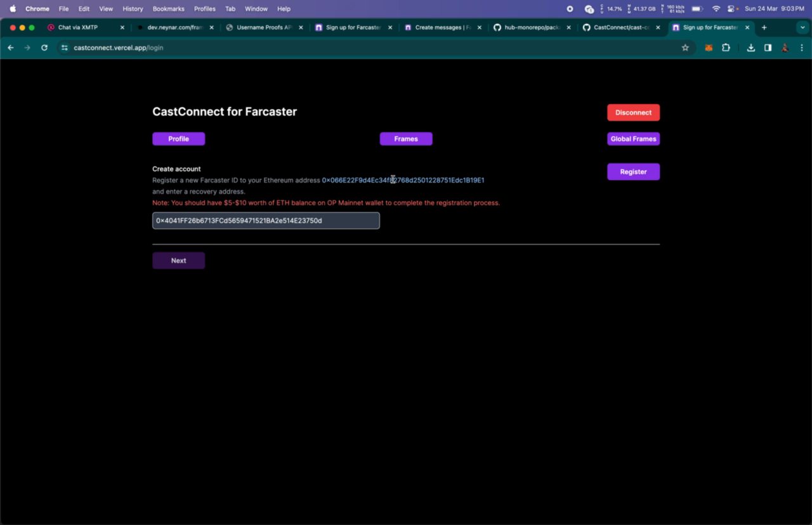Click the Ethereum address 0x066E22F9 link
Viewport: 812px width, 525px height.
coord(403,180)
